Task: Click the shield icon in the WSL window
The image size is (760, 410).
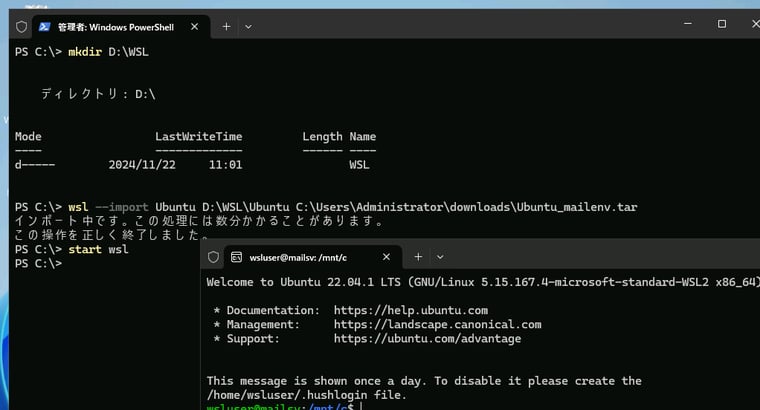Action: [x=213, y=257]
